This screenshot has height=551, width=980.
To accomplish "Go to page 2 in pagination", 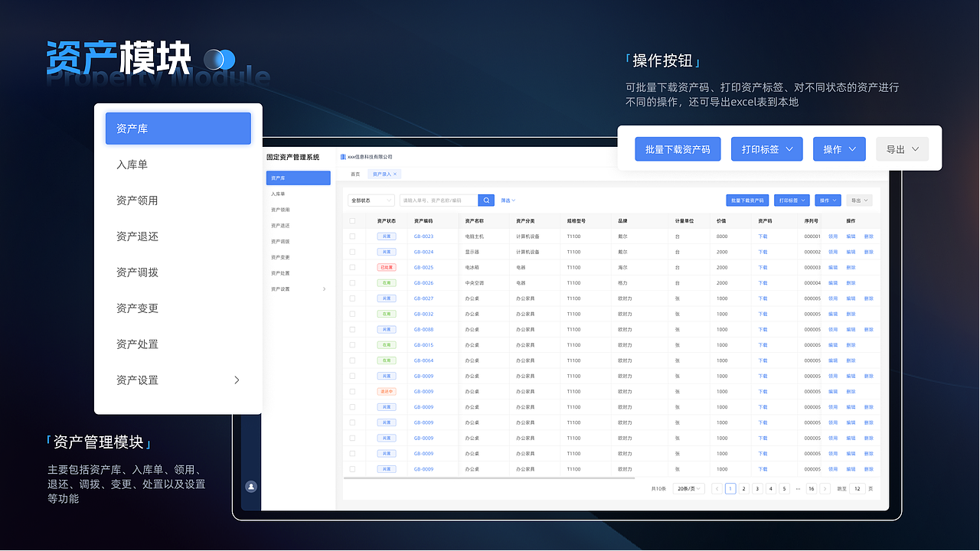I will coord(743,488).
